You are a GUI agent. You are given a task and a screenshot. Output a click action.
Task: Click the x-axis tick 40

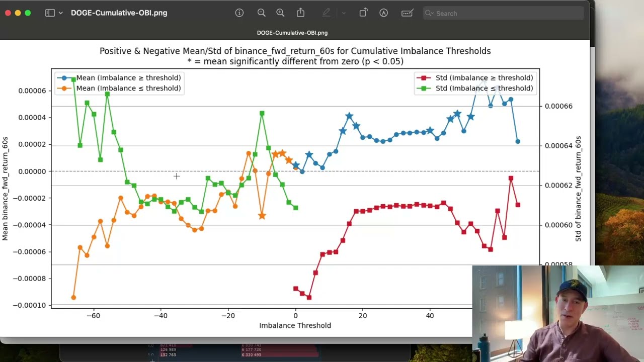pyautogui.click(x=430, y=316)
